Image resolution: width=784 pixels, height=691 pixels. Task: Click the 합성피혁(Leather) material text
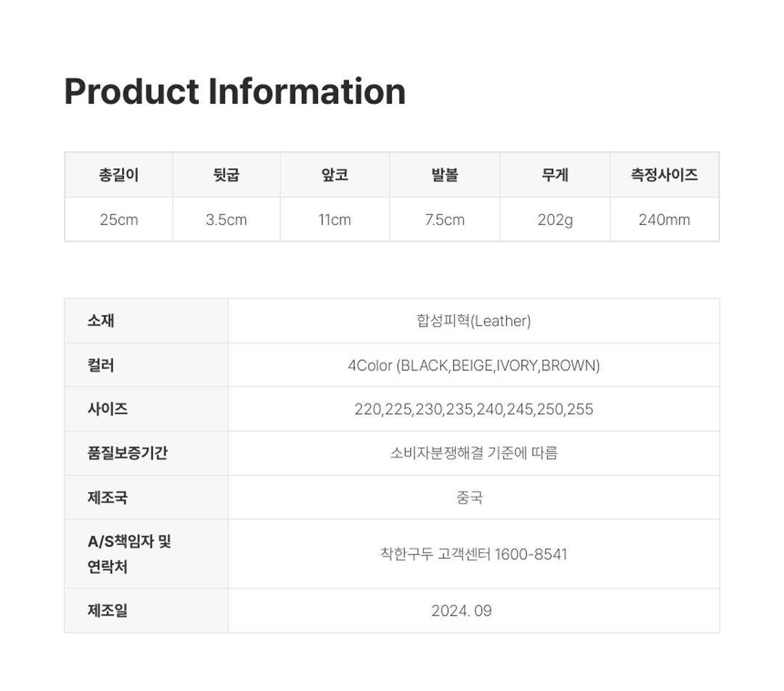pyautogui.click(x=473, y=321)
